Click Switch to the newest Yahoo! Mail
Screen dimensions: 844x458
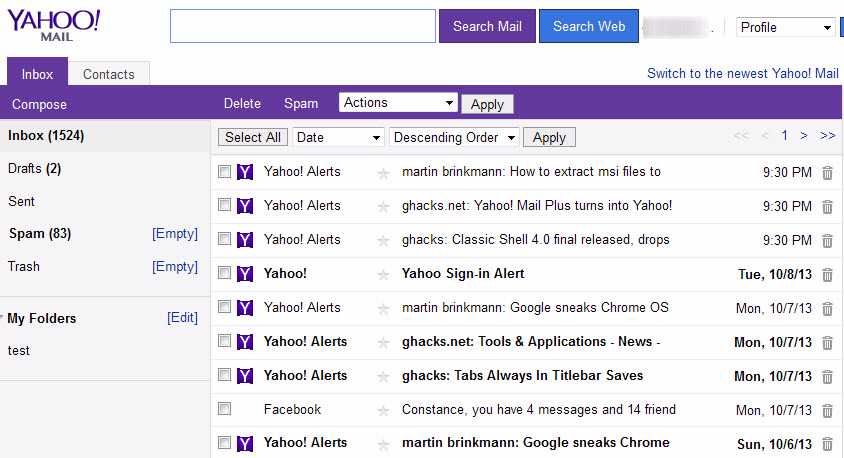pos(742,73)
